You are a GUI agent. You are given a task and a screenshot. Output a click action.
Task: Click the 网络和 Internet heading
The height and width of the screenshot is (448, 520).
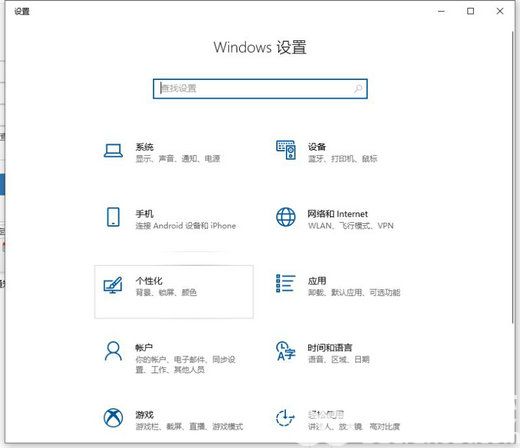click(x=337, y=214)
